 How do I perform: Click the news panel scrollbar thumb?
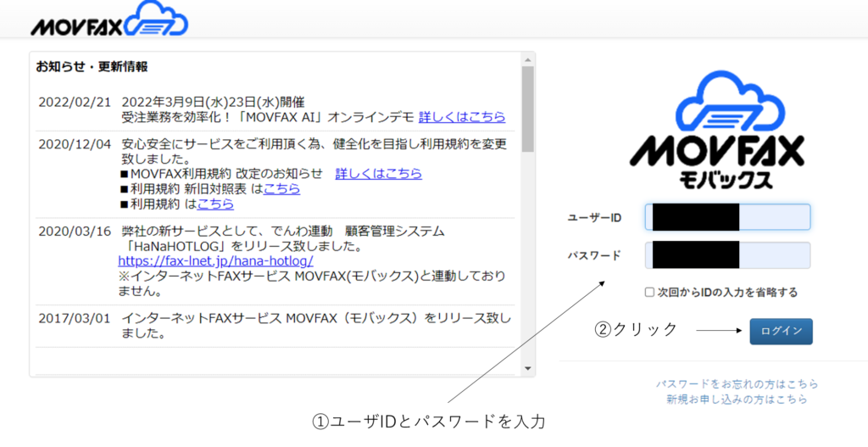[527, 109]
